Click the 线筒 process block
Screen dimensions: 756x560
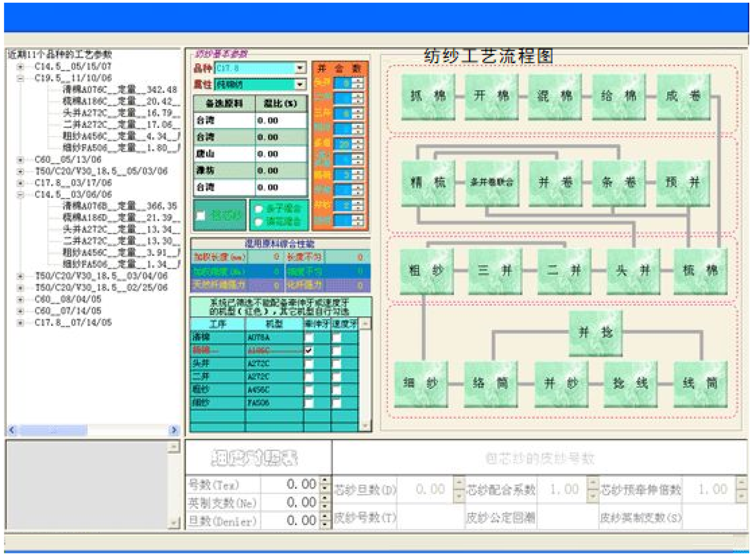click(700, 384)
